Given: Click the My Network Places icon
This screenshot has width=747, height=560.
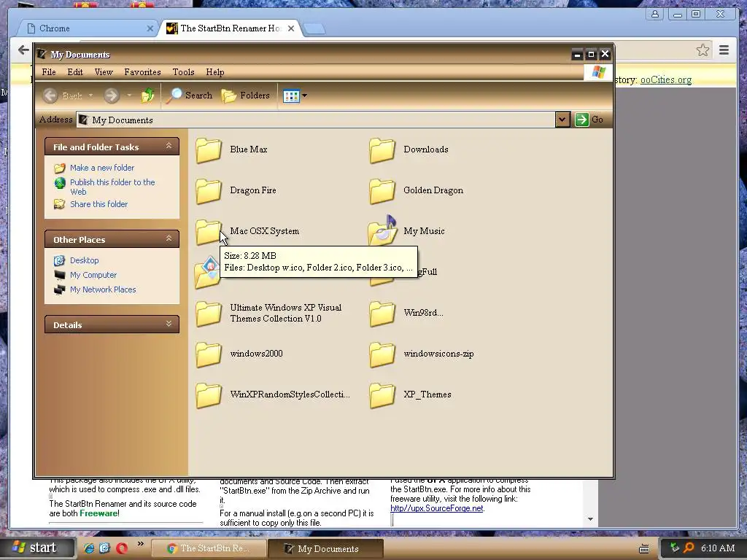Looking at the screenshot, I should [x=60, y=289].
